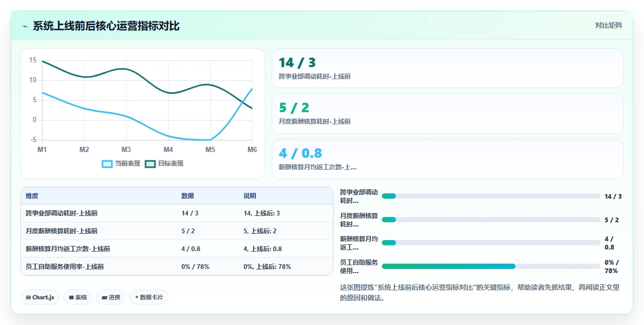644x325 pixels.
Task: Click the 员工自助服务使用率 progress bar
Action: coord(491,266)
